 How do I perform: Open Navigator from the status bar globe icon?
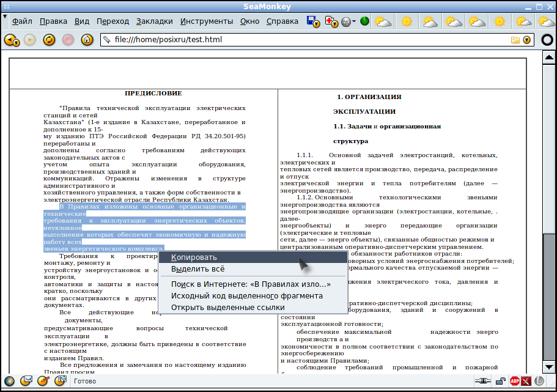click(x=9, y=381)
